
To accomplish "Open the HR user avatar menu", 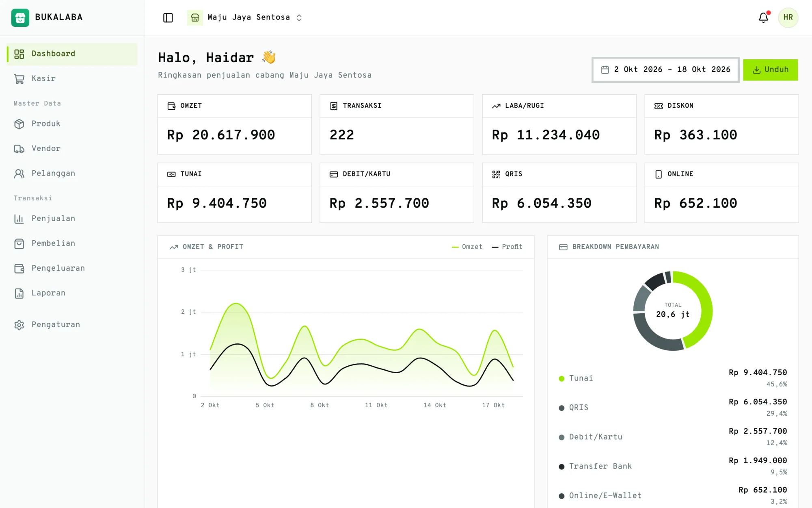I will coord(788,17).
